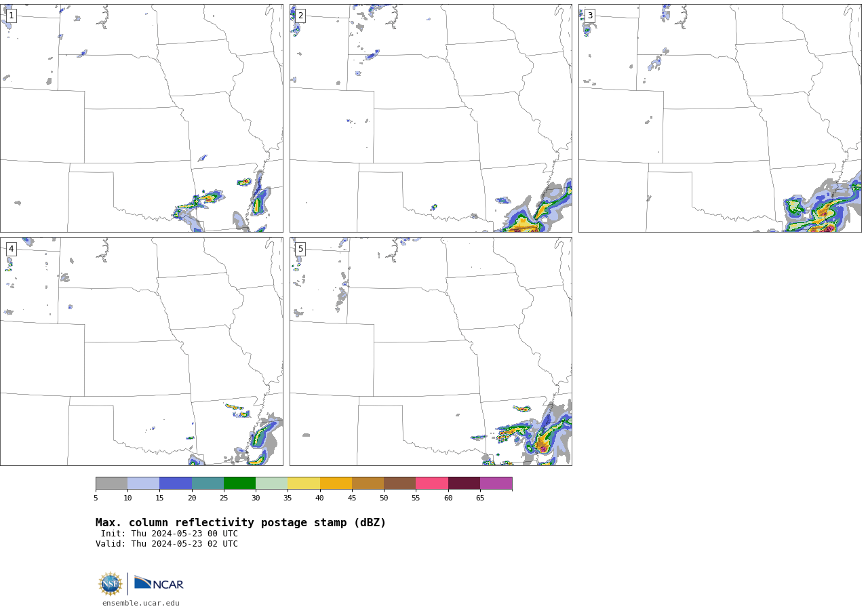Select the tan-brown 45-50 dBZ swatch
Image resolution: width=868 pixels, height=611 pixels.
click(368, 484)
